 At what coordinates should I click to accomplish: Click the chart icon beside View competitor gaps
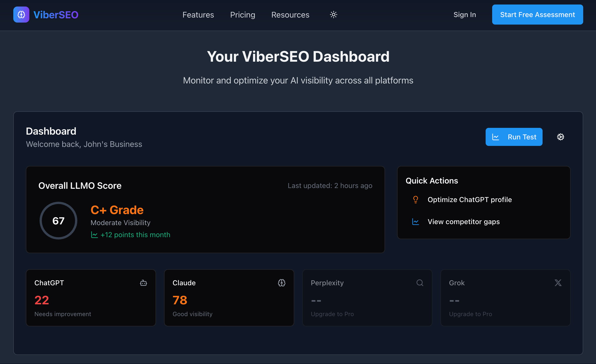pos(416,222)
